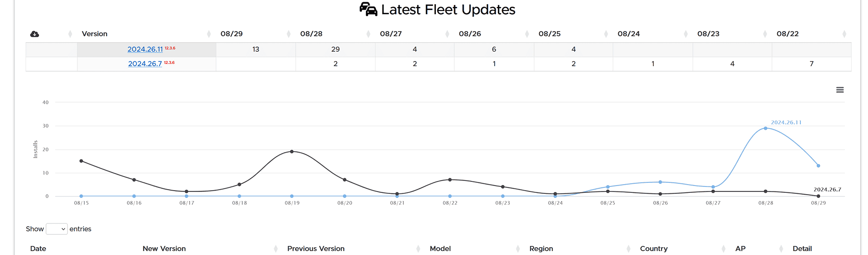This screenshot has width=868, height=255.
Task: Click 12.3.6 superscript next to 2024.26.11
Action: [170, 48]
